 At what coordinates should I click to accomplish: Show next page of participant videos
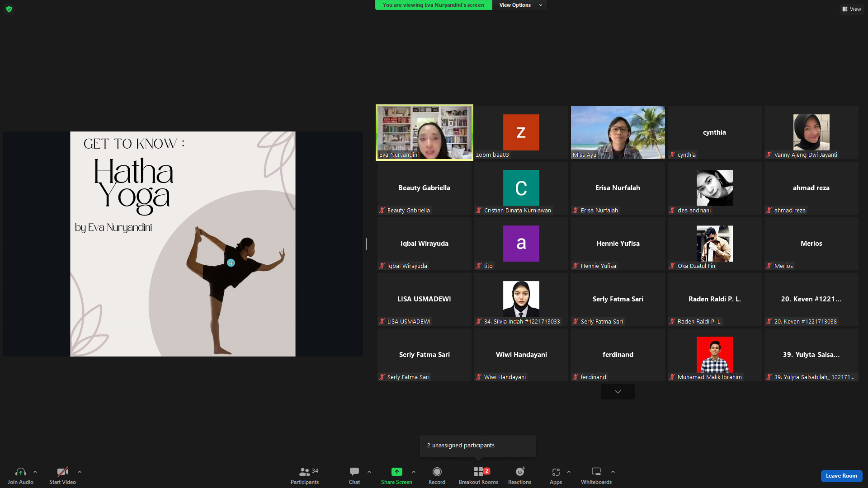[618, 392]
